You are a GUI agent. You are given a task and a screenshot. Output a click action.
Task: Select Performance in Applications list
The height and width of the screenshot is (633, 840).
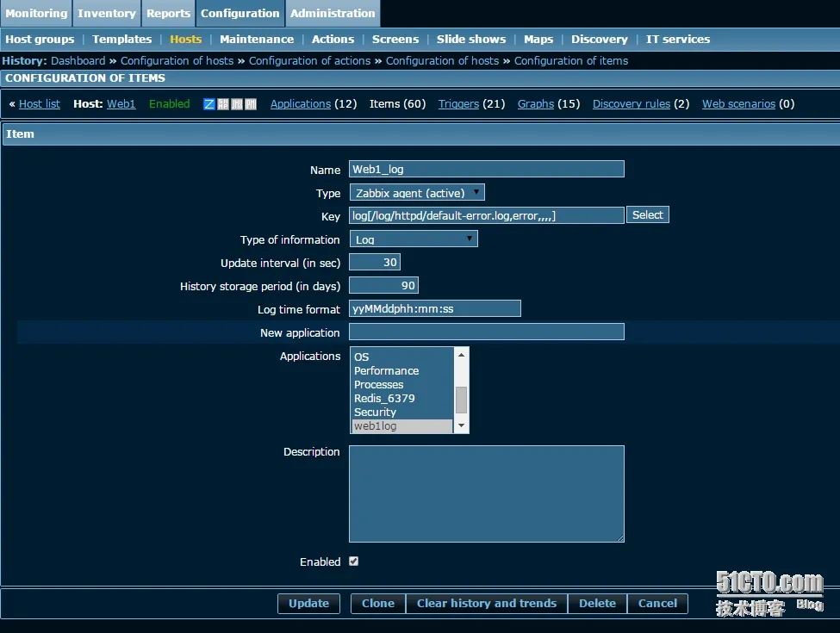point(401,370)
